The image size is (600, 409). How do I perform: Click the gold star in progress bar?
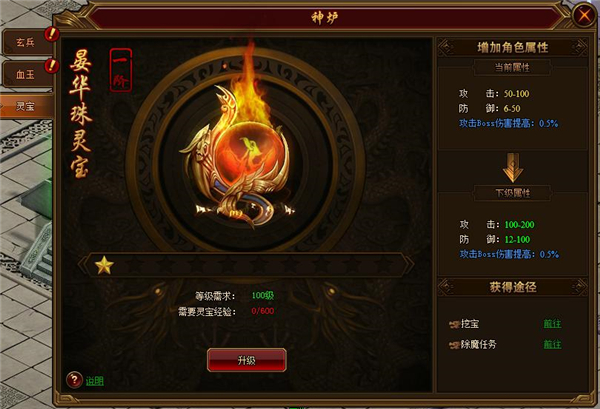[104, 265]
